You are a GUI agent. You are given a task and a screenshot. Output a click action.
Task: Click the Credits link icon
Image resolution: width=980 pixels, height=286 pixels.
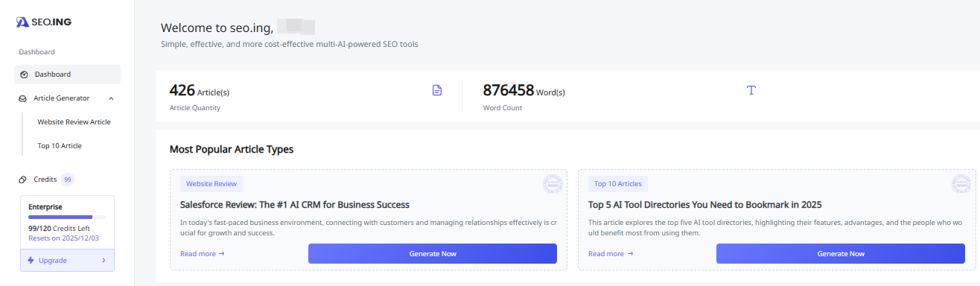(x=23, y=179)
